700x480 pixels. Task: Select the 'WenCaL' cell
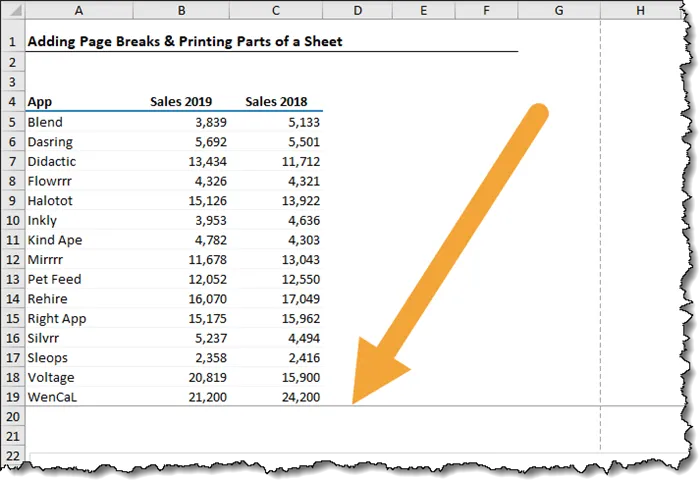tap(52, 397)
